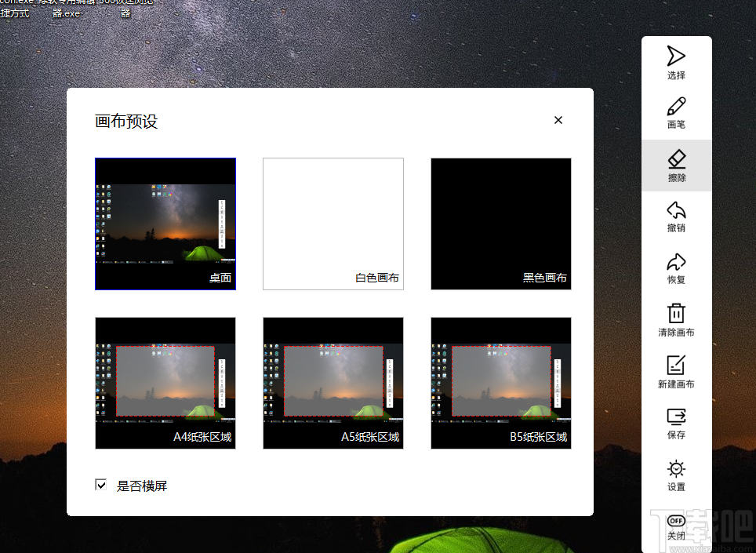This screenshot has height=553, width=756.
Task: Open the 器.exe desktop shortcut
Action: tap(67, 13)
